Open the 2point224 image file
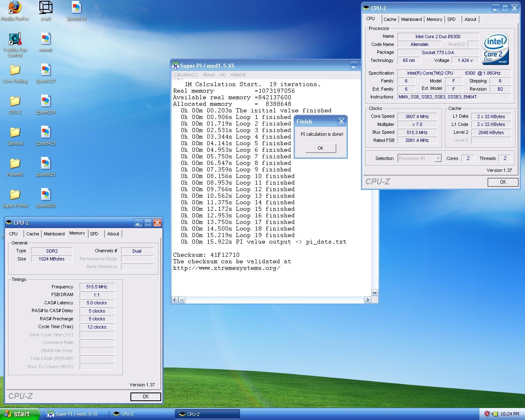The width and height of the screenshot is (525, 420). (x=46, y=105)
